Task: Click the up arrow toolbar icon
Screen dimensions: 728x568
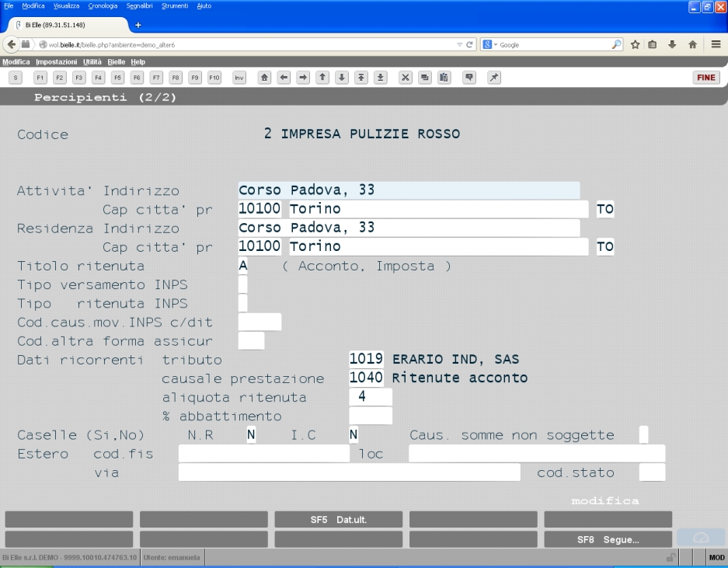Action: (x=322, y=78)
